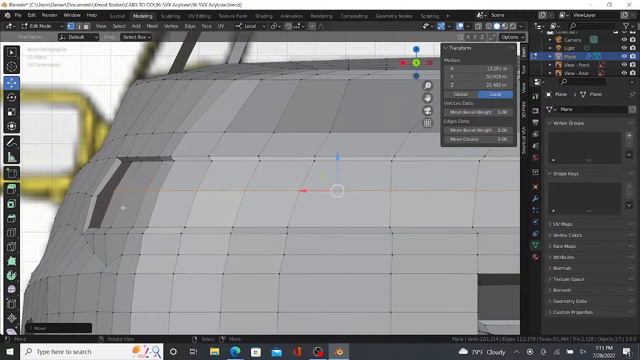Click the viewport zoom magnifier gizmo
The image size is (640, 360).
click(427, 86)
